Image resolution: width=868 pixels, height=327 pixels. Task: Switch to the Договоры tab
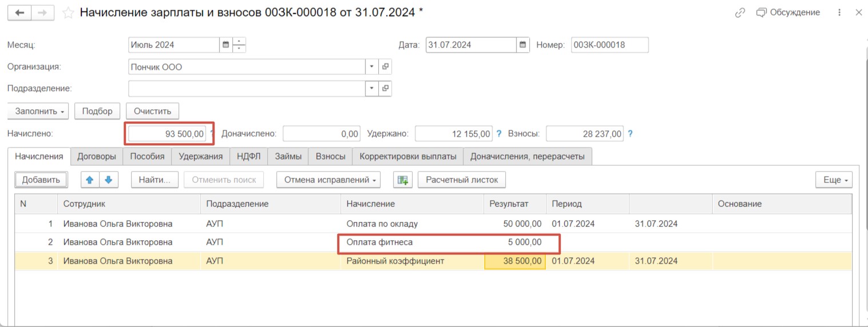pyautogui.click(x=97, y=156)
